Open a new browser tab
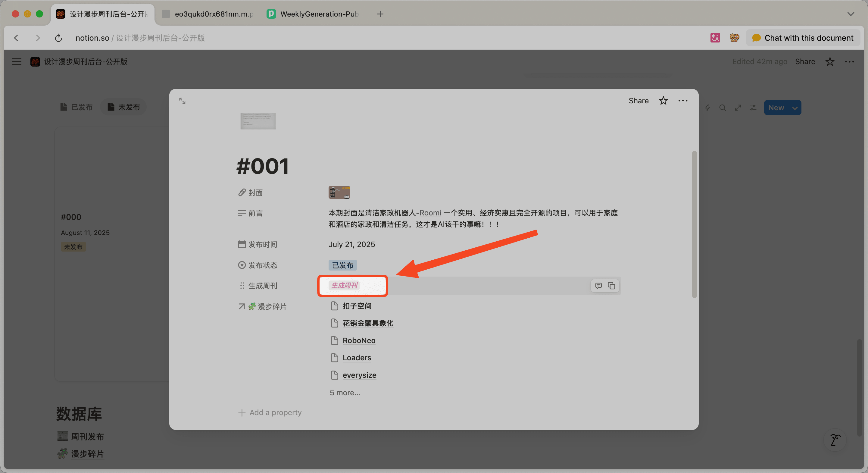 pos(380,14)
